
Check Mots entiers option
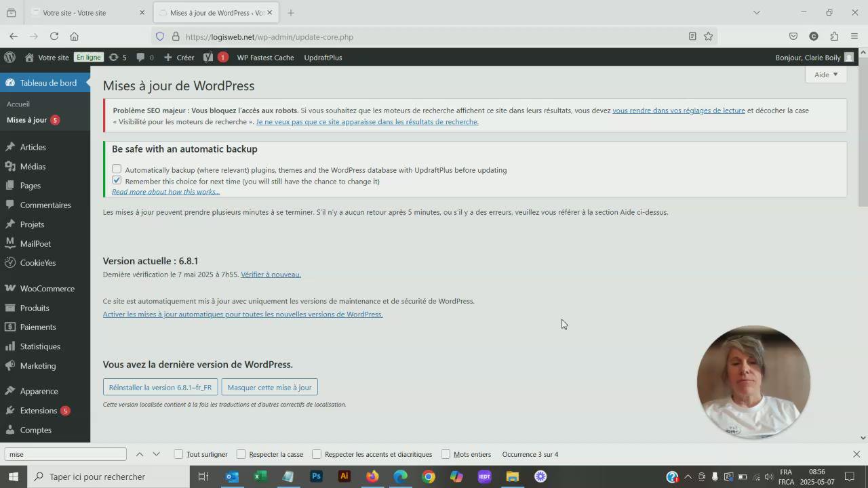pyautogui.click(x=446, y=454)
